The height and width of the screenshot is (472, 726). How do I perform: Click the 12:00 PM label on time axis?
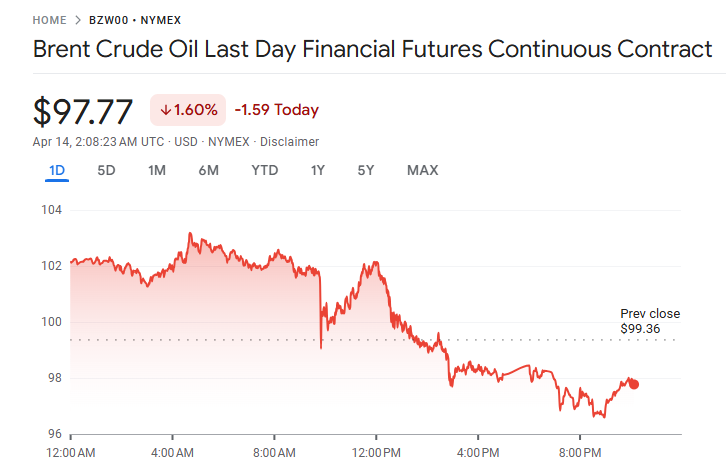click(376, 453)
